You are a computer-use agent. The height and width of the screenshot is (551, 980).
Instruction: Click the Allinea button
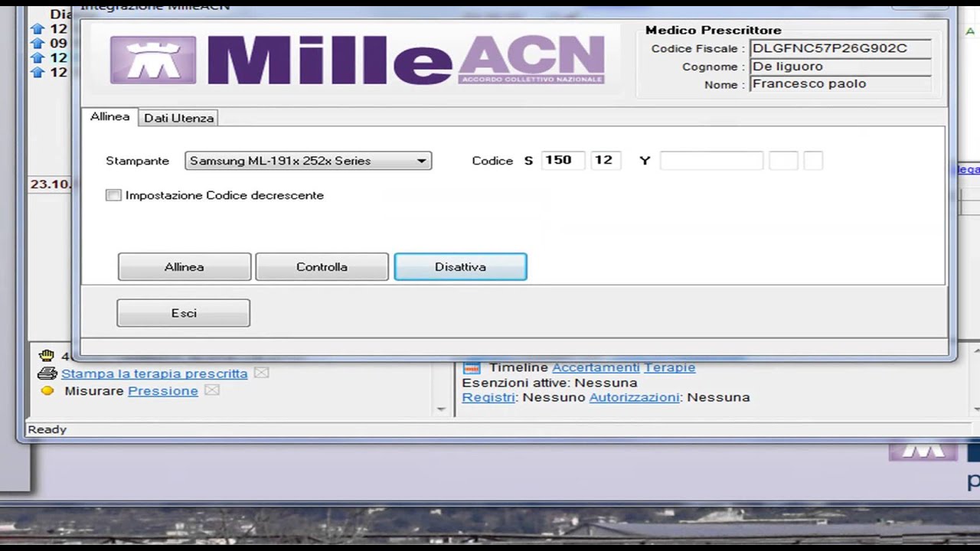185,267
